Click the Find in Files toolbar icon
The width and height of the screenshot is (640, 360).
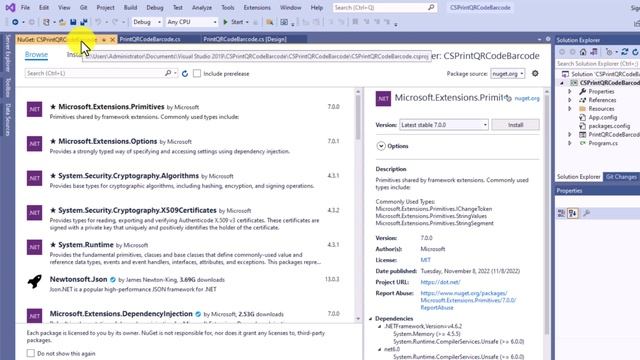[x=269, y=22]
